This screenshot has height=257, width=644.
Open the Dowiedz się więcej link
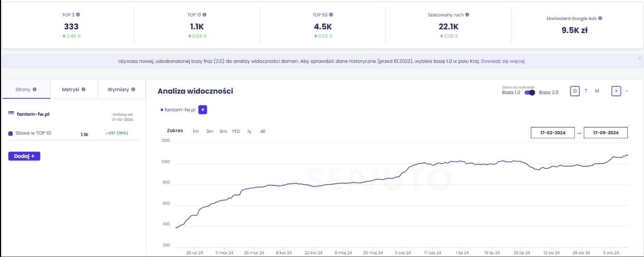(503, 61)
